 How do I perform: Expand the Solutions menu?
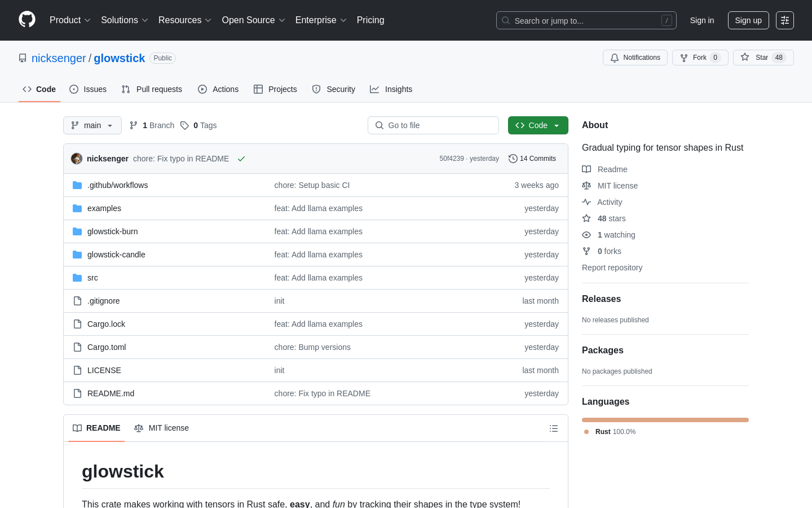click(125, 20)
